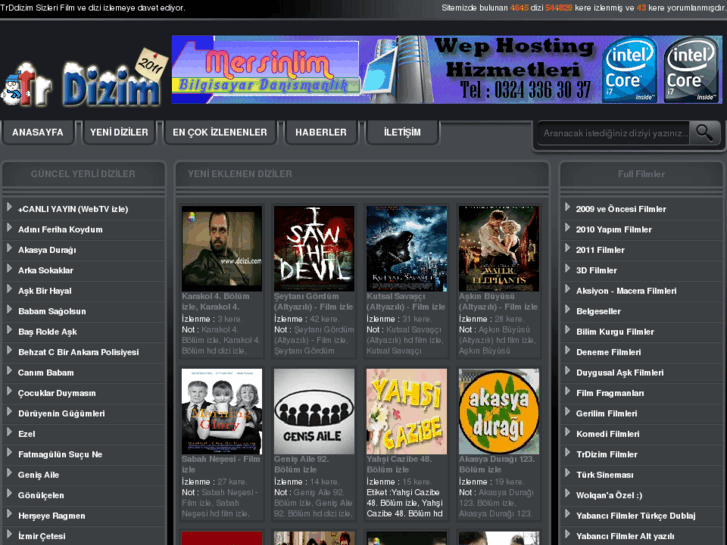Click arrow icon beside Babam Sağolsun
This screenshot has height=545, width=727.
[9, 309]
